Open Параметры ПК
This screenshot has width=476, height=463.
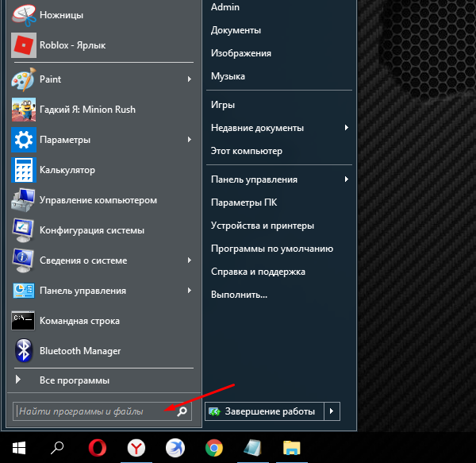[x=244, y=203]
